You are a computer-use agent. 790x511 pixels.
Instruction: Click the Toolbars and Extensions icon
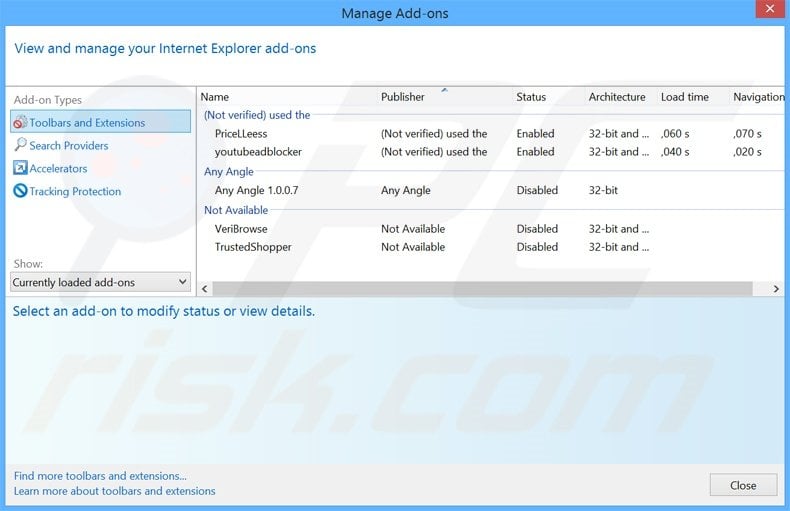[x=20, y=122]
